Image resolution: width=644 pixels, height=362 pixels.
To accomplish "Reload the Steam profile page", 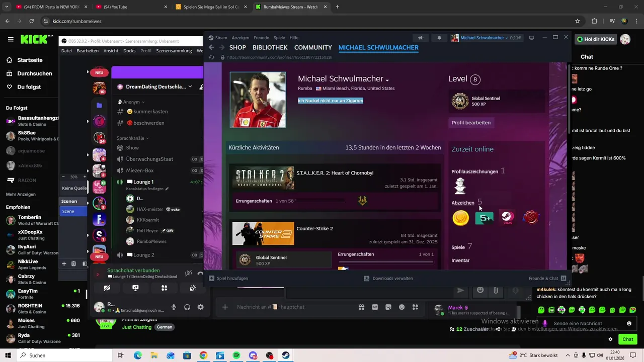I will pyautogui.click(x=211, y=57).
